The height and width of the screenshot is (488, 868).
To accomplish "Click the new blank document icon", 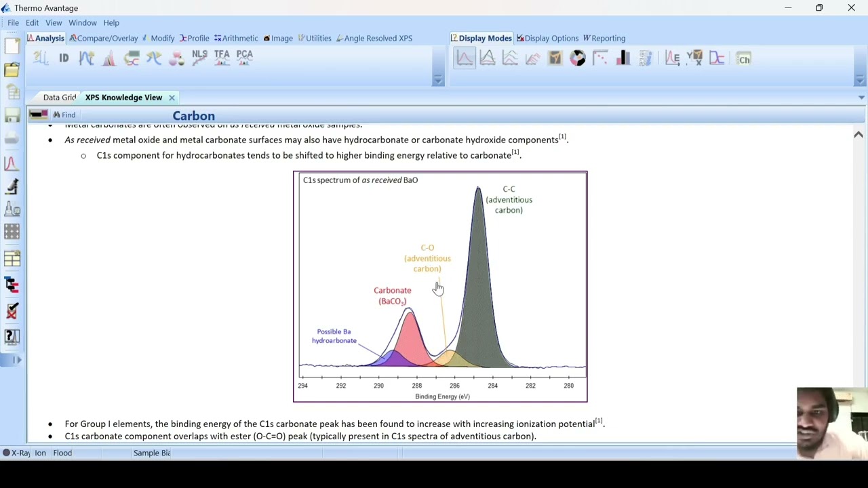I will [12, 46].
